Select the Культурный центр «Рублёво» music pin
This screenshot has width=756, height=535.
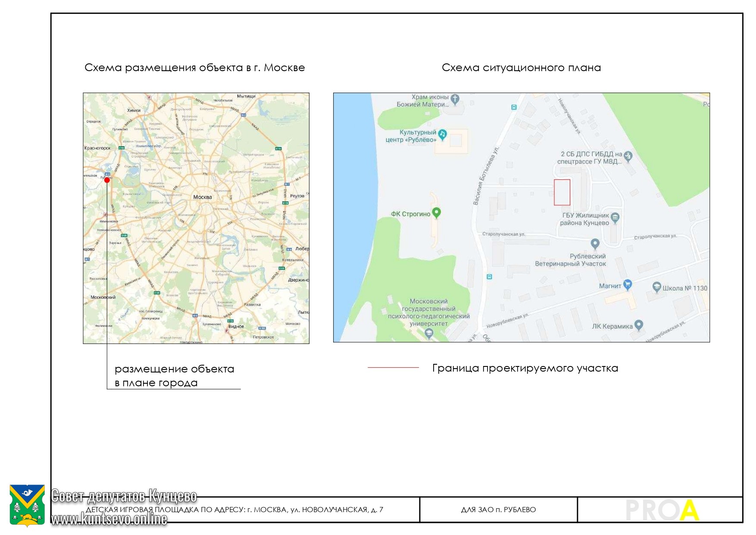click(442, 135)
